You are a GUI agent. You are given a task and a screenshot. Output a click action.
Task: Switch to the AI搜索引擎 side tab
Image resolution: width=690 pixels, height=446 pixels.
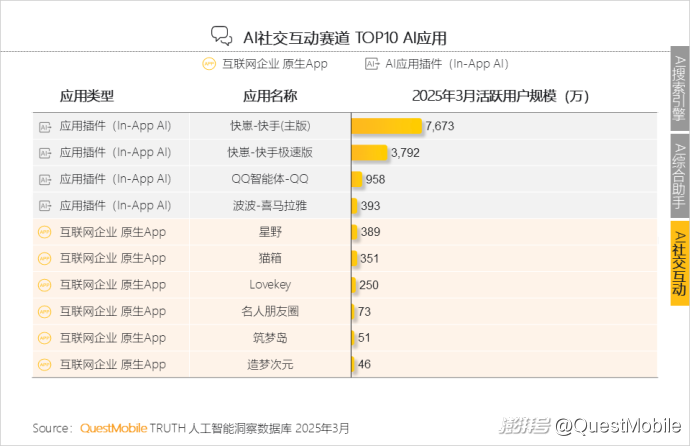coord(679,88)
